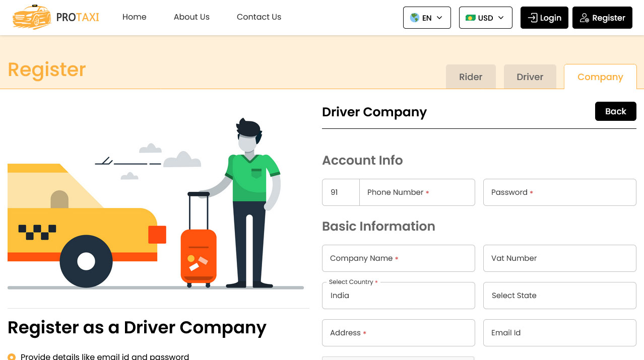Viewport: 644px width, 360px height.
Task: Select the Company tab
Action: (600, 77)
